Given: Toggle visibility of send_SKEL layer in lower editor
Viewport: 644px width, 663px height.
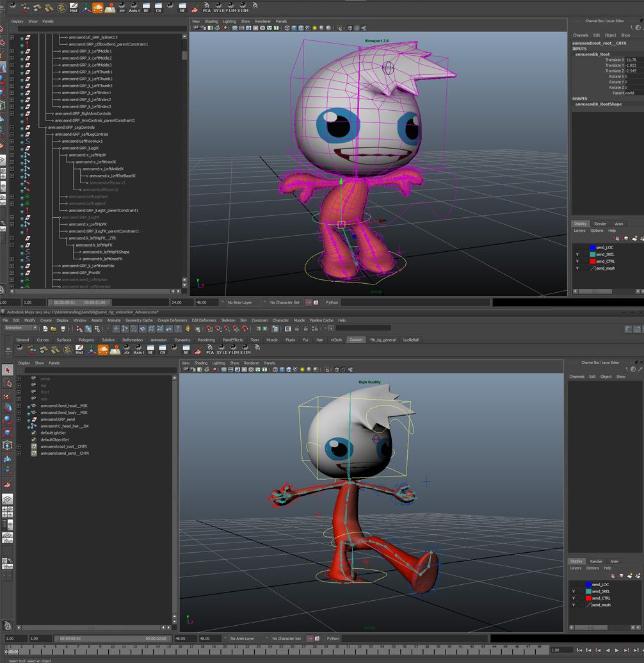Looking at the screenshot, I should pyautogui.click(x=574, y=591).
